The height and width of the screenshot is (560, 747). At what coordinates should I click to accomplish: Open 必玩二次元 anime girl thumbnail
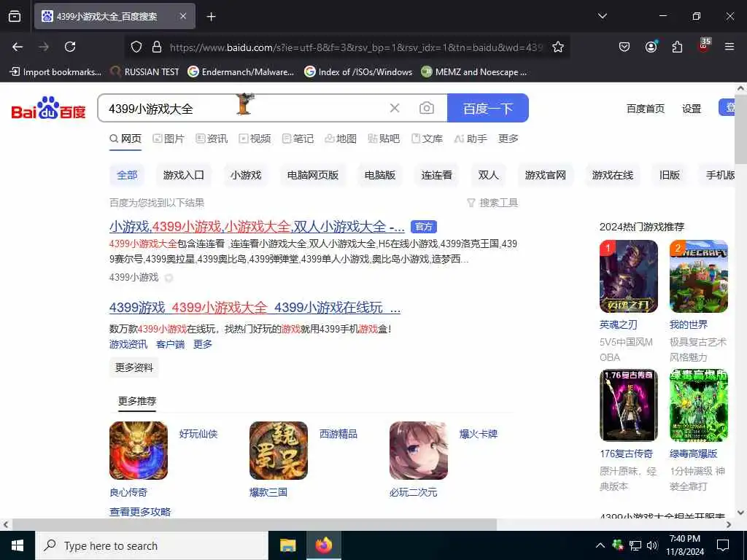419,451
